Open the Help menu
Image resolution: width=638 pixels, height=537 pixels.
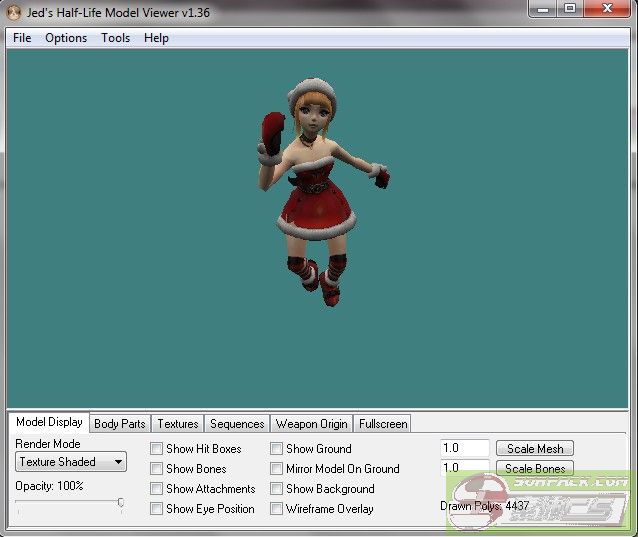156,38
